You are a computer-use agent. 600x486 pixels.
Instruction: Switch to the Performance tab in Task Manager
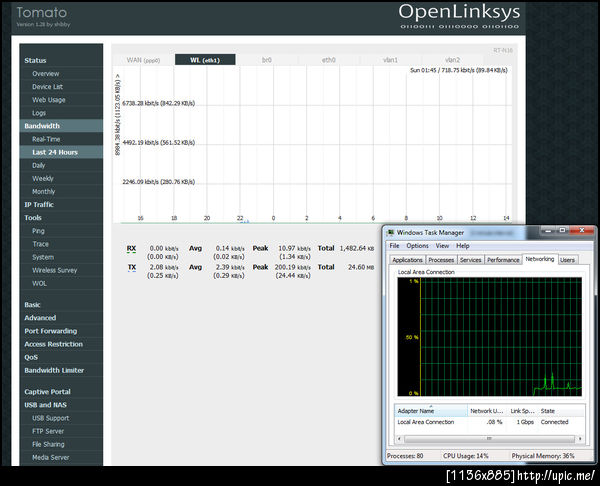503,259
